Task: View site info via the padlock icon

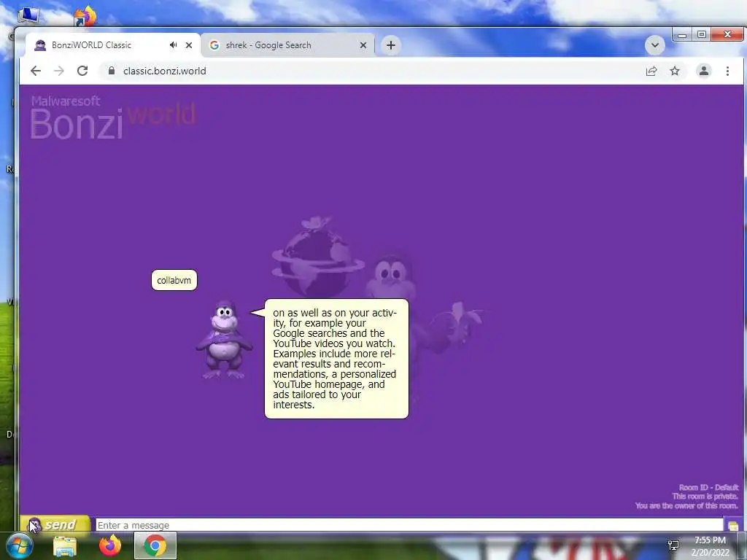Action: click(x=112, y=71)
